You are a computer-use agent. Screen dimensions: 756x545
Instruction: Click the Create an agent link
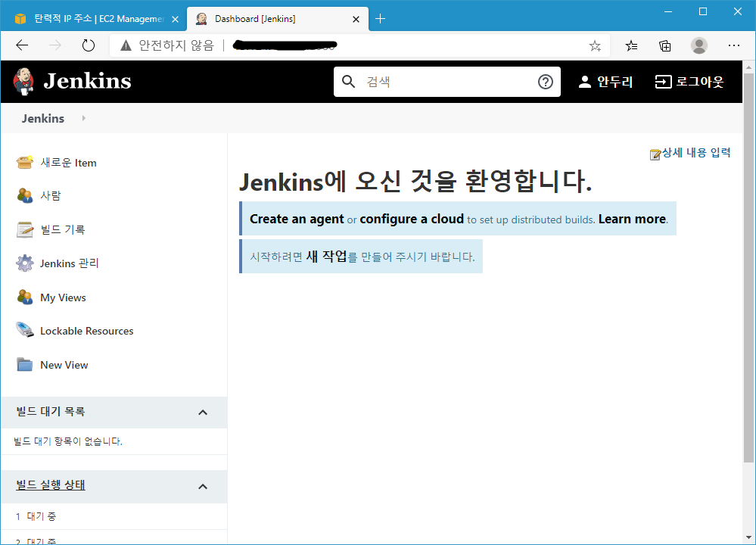coord(297,219)
